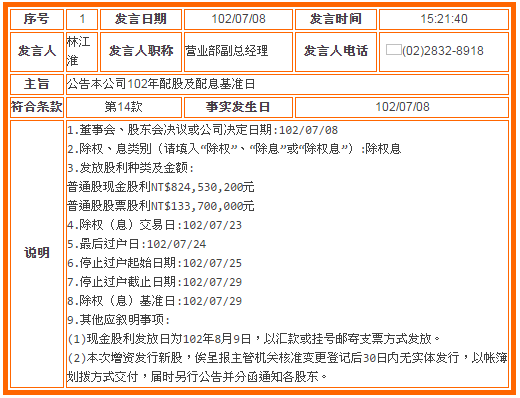
Task: Click the small icon before the phone number
Action: [393, 50]
